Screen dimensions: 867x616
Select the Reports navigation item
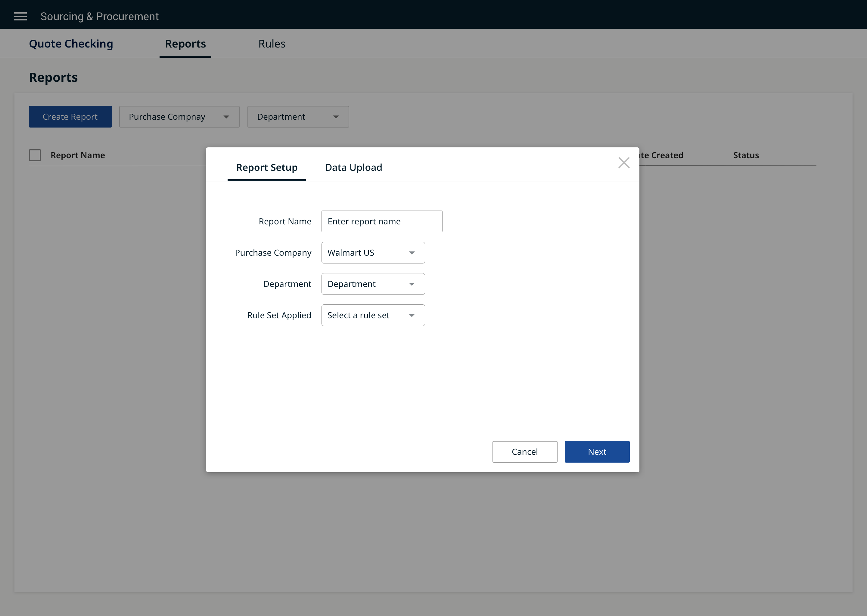(185, 44)
